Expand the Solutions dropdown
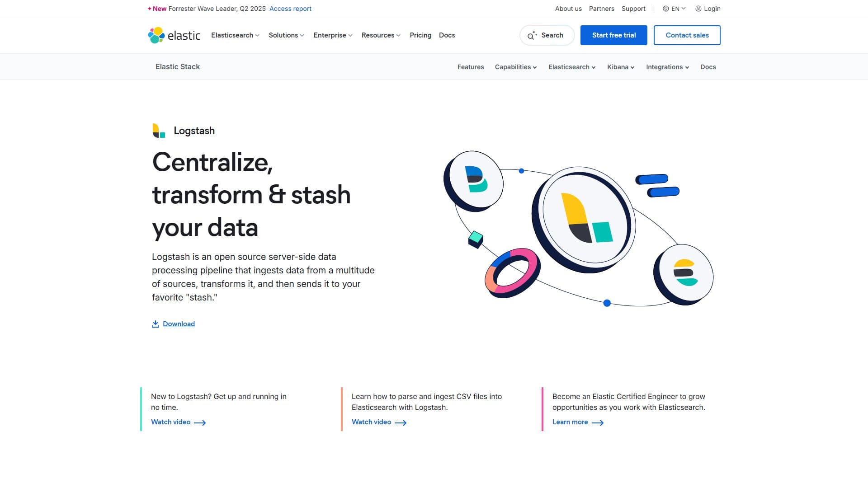 286,35
